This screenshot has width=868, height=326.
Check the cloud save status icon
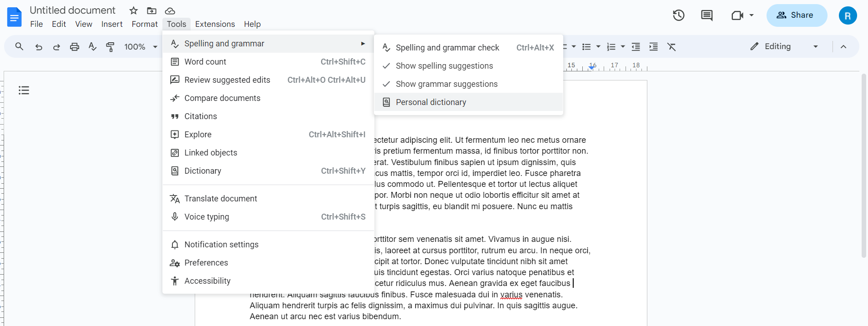(170, 10)
